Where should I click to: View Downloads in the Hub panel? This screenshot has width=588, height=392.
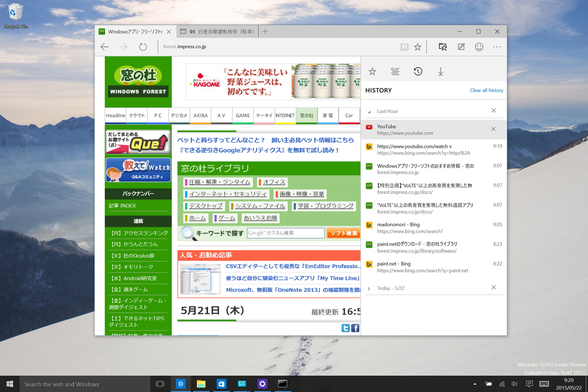(440, 71)
